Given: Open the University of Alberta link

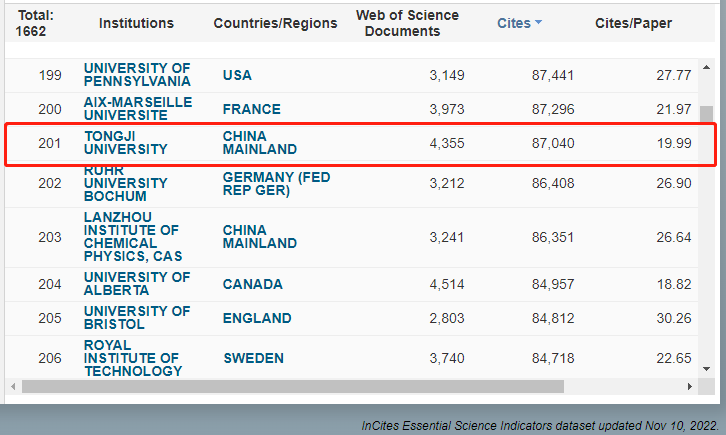Looking at the screenshot, I should point(137,284).
